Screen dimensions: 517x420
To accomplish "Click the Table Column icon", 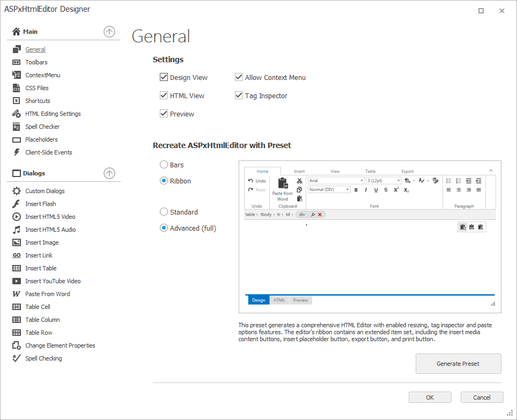I will pyautogui.click(x=17, y=320).
